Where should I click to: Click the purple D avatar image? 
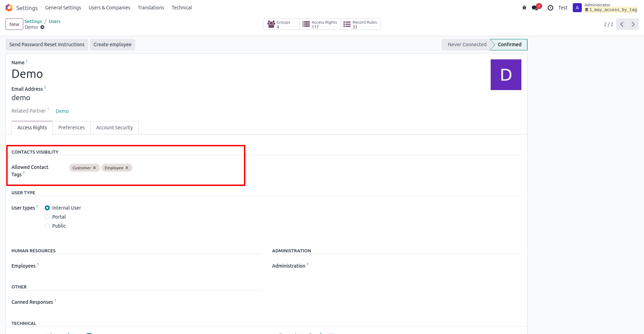coord(506,75)
